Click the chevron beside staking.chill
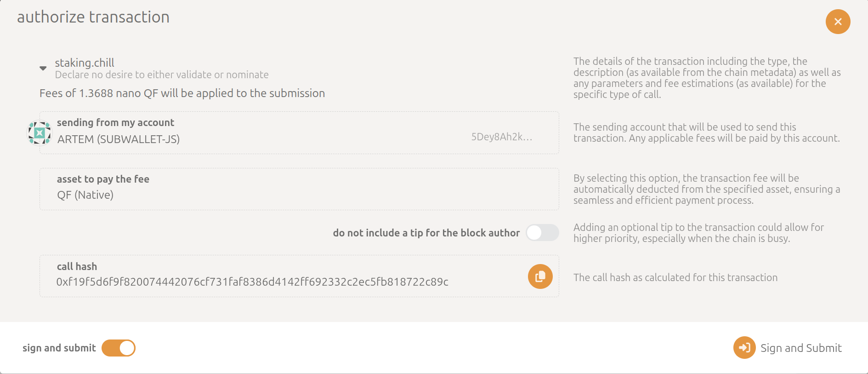 tap(42, 68)
